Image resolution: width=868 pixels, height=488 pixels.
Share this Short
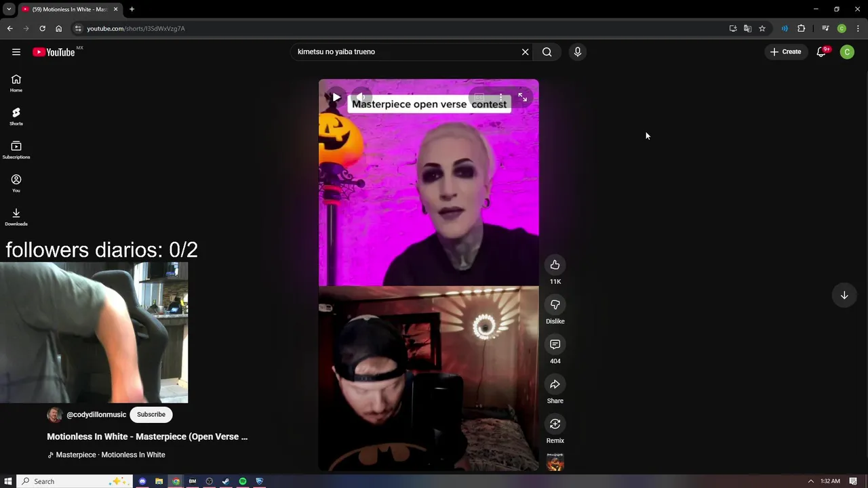[x=555, y=384]
